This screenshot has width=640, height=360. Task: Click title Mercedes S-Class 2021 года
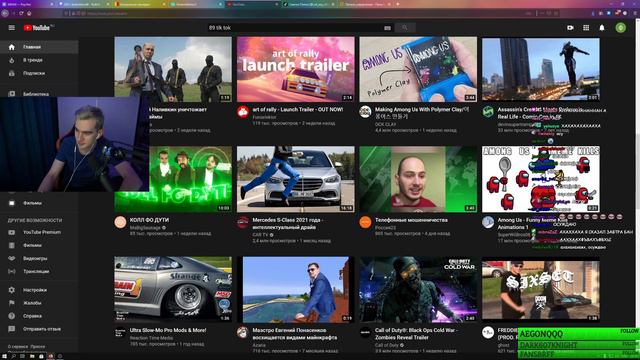(x=288, y=223)
